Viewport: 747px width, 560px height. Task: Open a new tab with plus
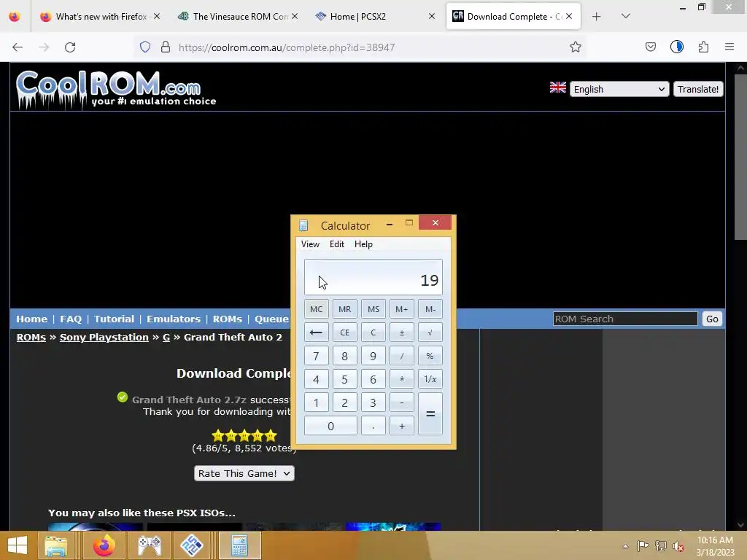(x=597, y=17)
